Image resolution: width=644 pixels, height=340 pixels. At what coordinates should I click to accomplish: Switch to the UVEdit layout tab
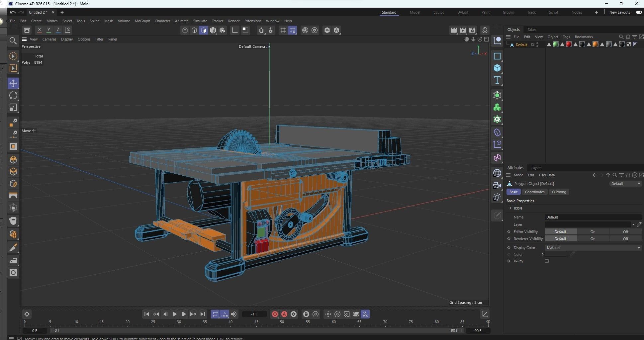[463, 12]
